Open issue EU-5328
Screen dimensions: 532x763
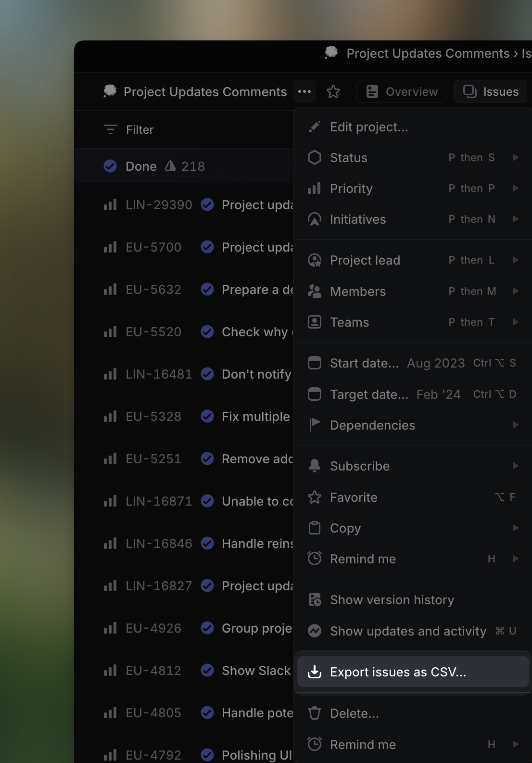pos(153,417)
